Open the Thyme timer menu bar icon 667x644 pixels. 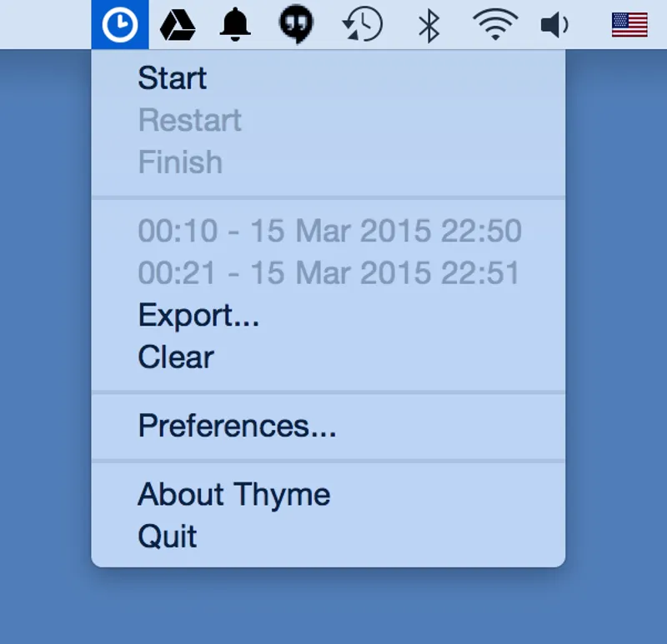(x=120, y=24)
